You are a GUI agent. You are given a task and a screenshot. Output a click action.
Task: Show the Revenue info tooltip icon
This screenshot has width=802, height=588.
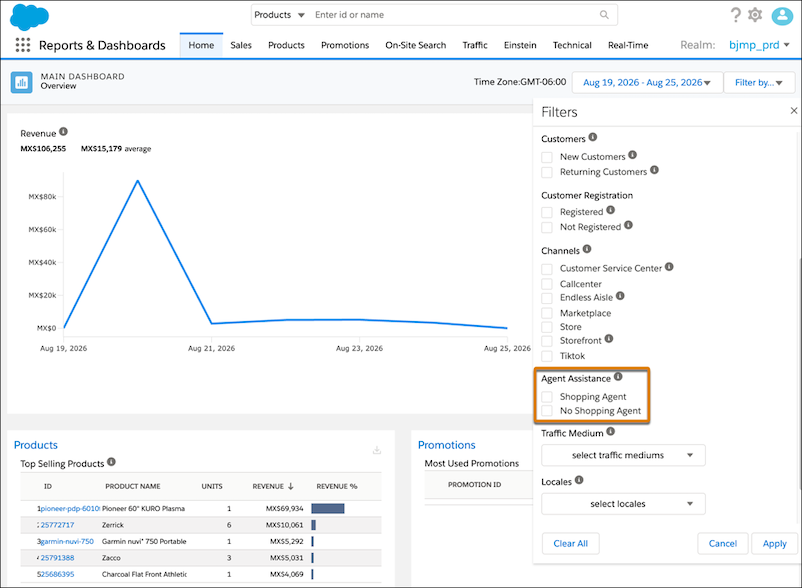(x=63, y=132)
